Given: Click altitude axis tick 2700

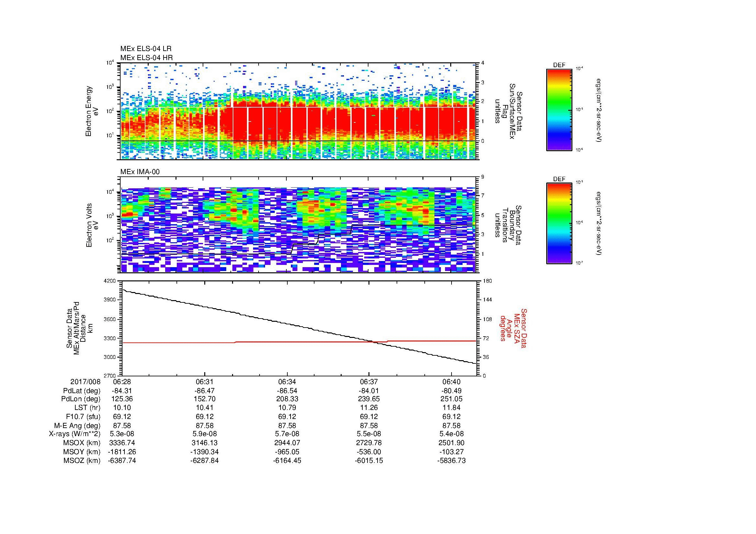Looking at the screenshot, I should point(110,376).
